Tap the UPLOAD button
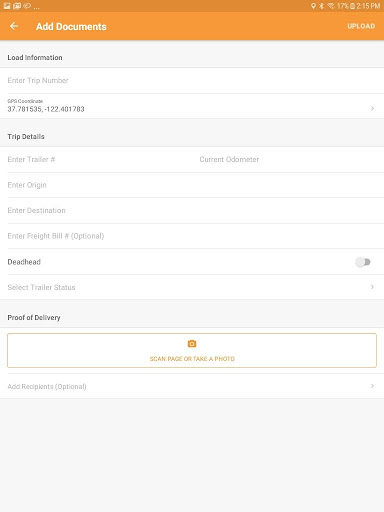The height and width of the screenshot is (512, 384). coord(361,26)
